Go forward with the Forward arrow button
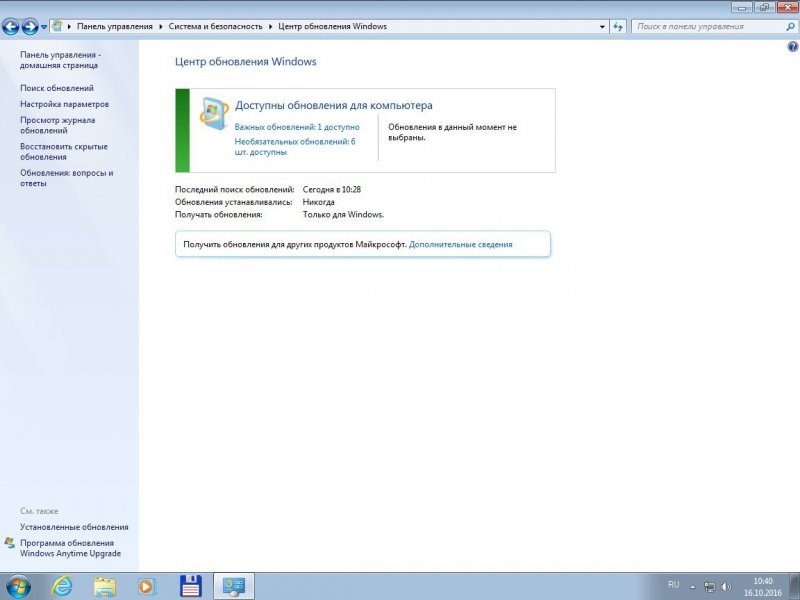The height and width of the screenshot is (600, 800). pyautogui.click(x=30, y=27)
